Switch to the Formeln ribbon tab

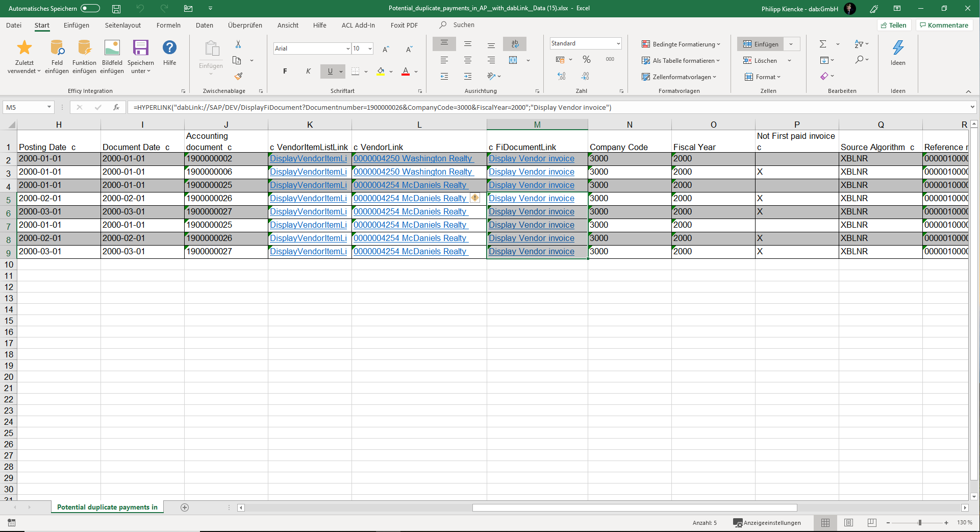168,25
